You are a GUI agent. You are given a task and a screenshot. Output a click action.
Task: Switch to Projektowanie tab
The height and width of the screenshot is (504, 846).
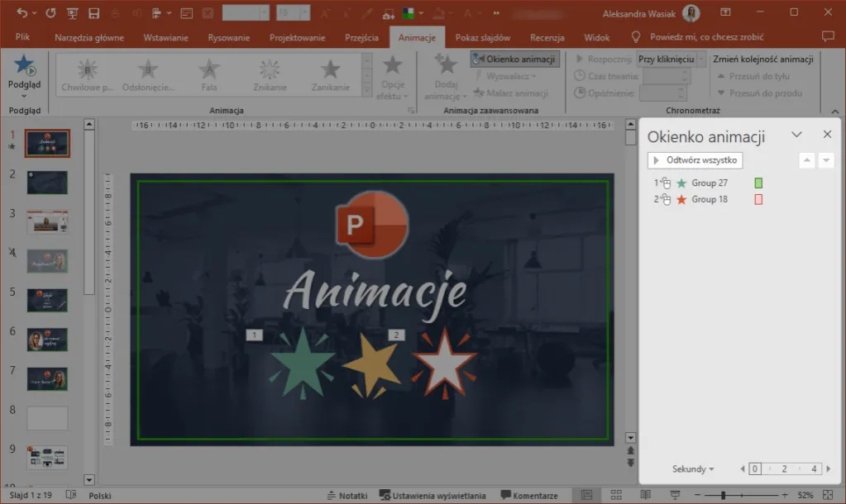[x=297, y=37]
